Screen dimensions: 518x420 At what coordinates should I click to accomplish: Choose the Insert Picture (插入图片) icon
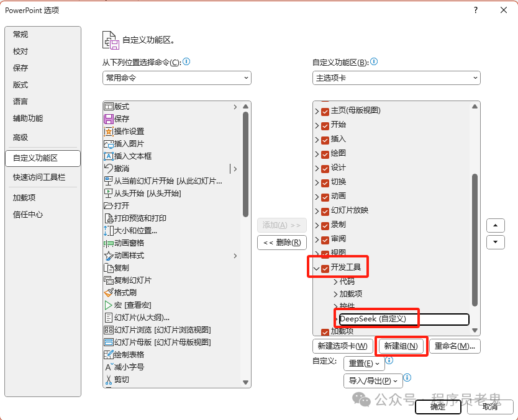coord(108,144)
